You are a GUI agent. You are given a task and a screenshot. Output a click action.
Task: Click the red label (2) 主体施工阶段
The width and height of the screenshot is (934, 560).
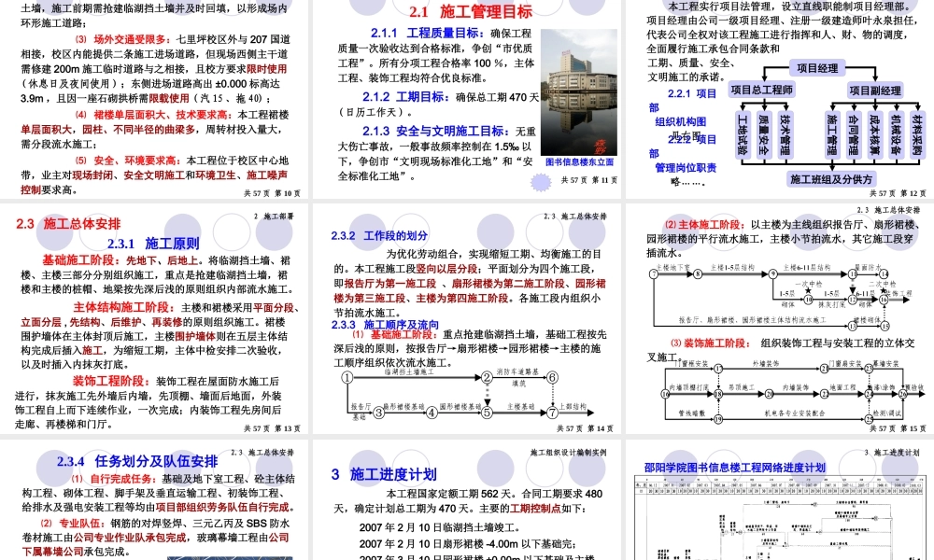[704, 225]
